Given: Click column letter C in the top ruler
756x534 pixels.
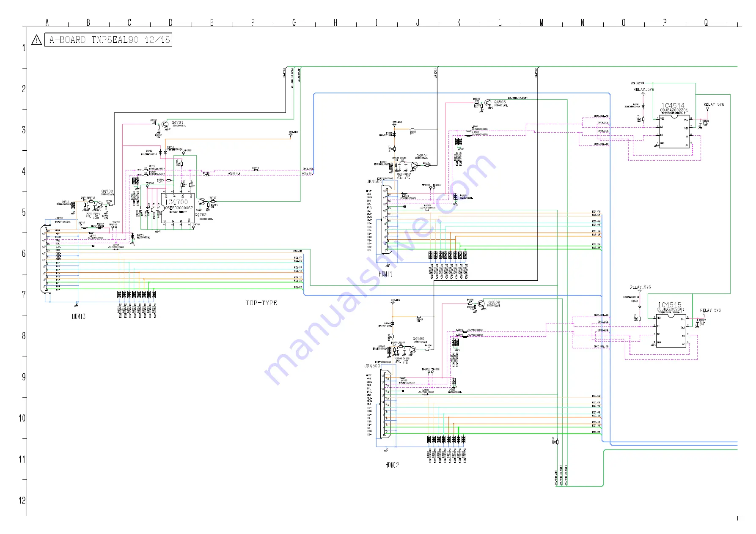Looking at the screenshot, I should pyautogui.click(x=129, y=23).
